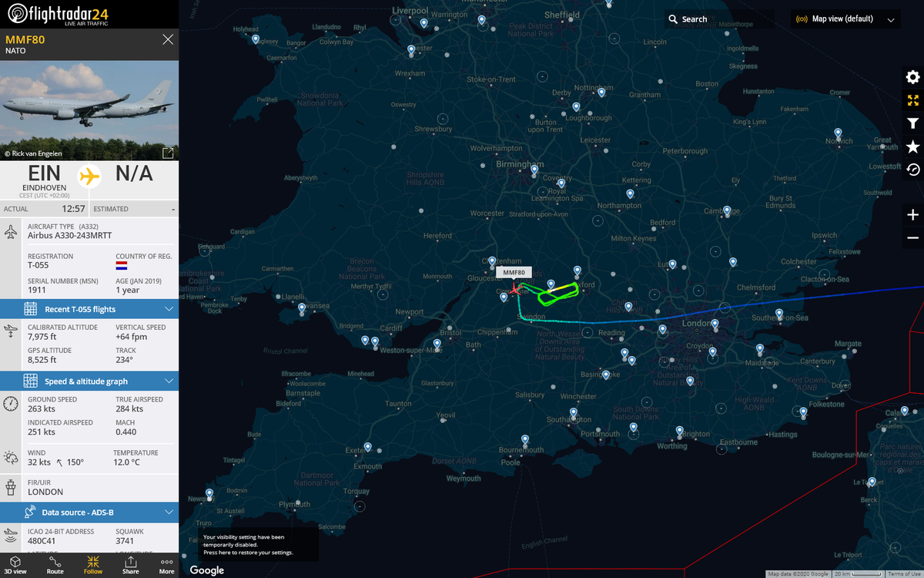Open the Map view (default) dropdown

coord(845,19)
